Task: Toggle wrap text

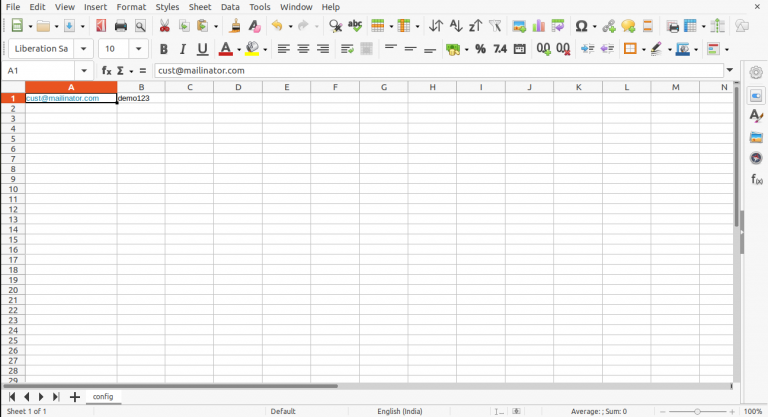Action: tap(347, 49)
